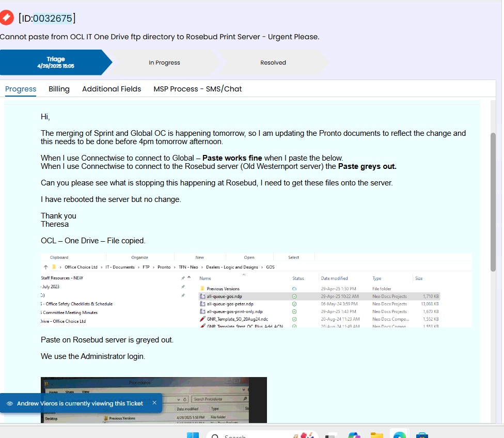Image resolution: width=504 pixels, height=438 pixels.
Task: Click the highlighted all-queue-gos.ndp file row
Action: [319, 296]
